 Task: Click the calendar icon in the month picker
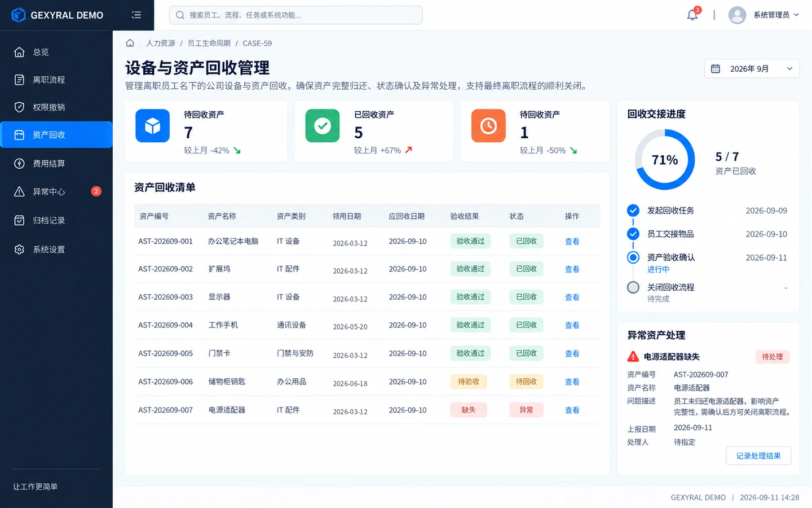pos(716,69)
